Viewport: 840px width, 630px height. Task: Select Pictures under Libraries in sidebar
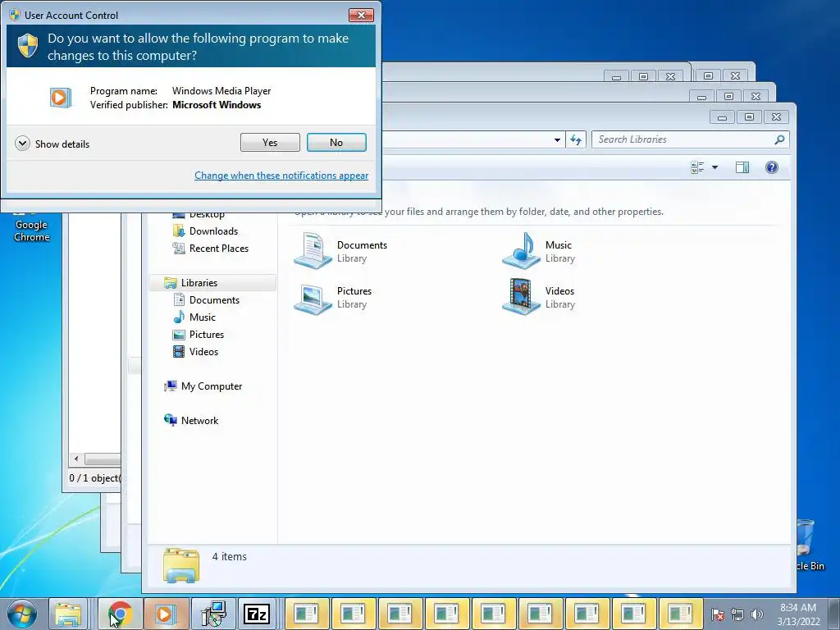206,335
